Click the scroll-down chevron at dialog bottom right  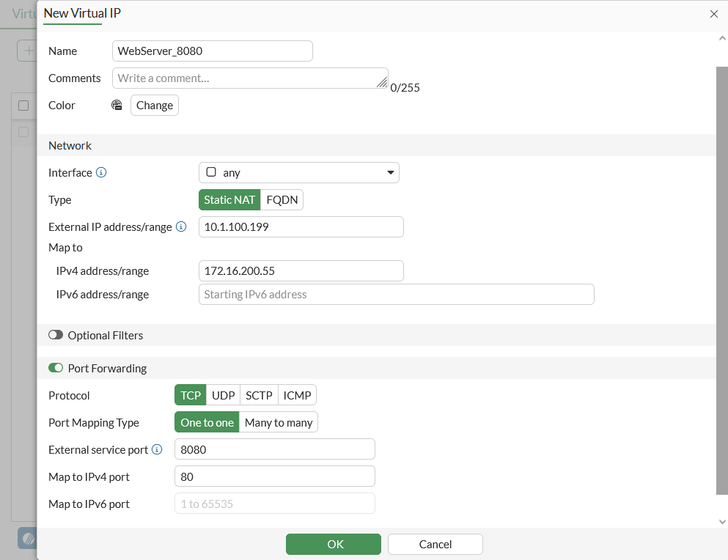(x=722, y=521)
